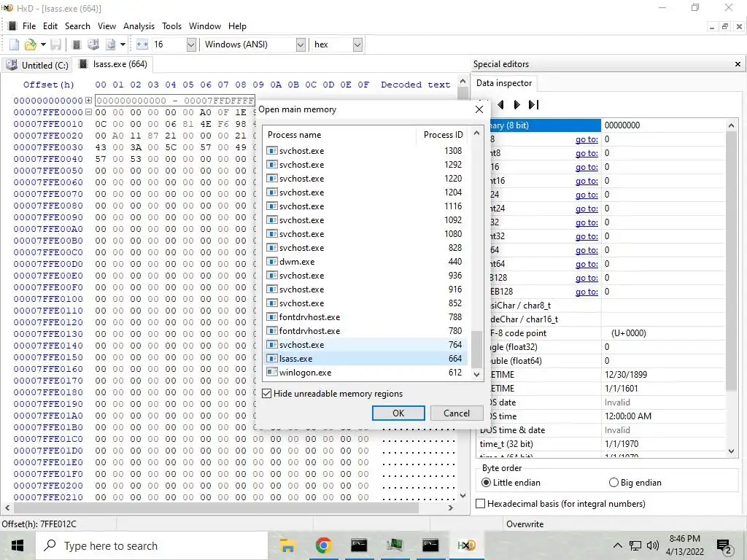Click the HxD chip icon by File
747x560 pixels.
13,26
